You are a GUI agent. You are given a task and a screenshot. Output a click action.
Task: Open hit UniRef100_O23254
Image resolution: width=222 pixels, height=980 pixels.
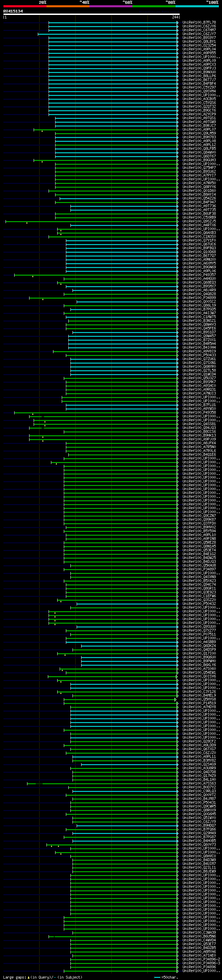[199, 45]
